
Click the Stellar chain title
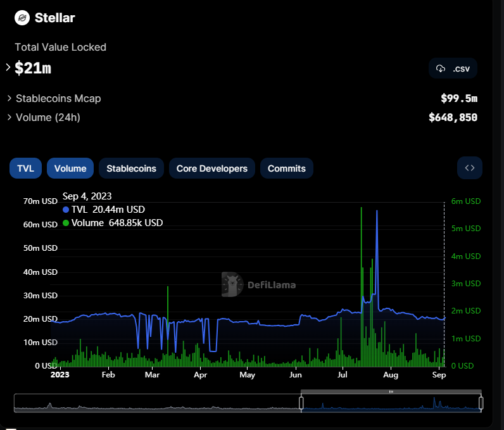point(54,18)
